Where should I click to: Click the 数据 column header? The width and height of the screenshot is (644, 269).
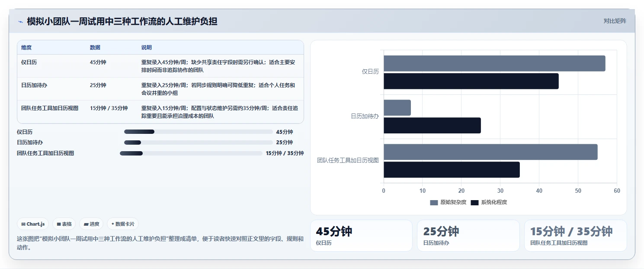(95, 48)
